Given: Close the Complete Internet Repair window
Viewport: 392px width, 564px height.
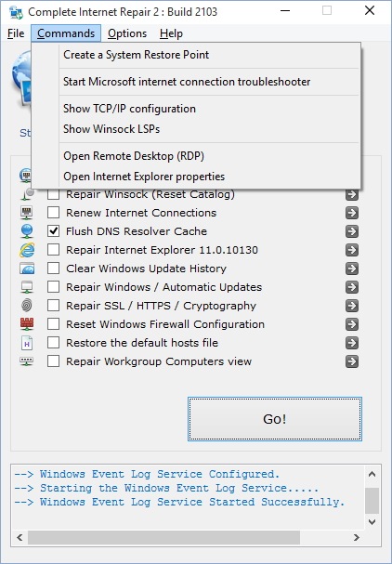Looking at the screenshot, I should (370, 11).
